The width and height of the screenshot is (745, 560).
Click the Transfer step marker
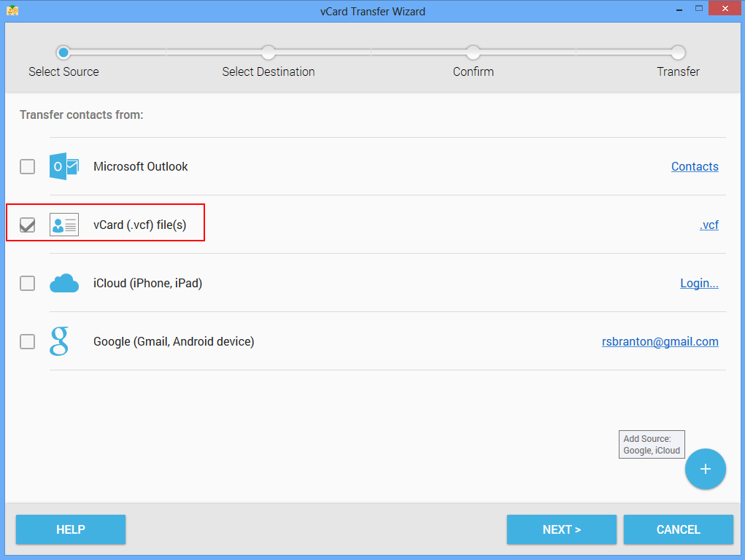(678, 52)
